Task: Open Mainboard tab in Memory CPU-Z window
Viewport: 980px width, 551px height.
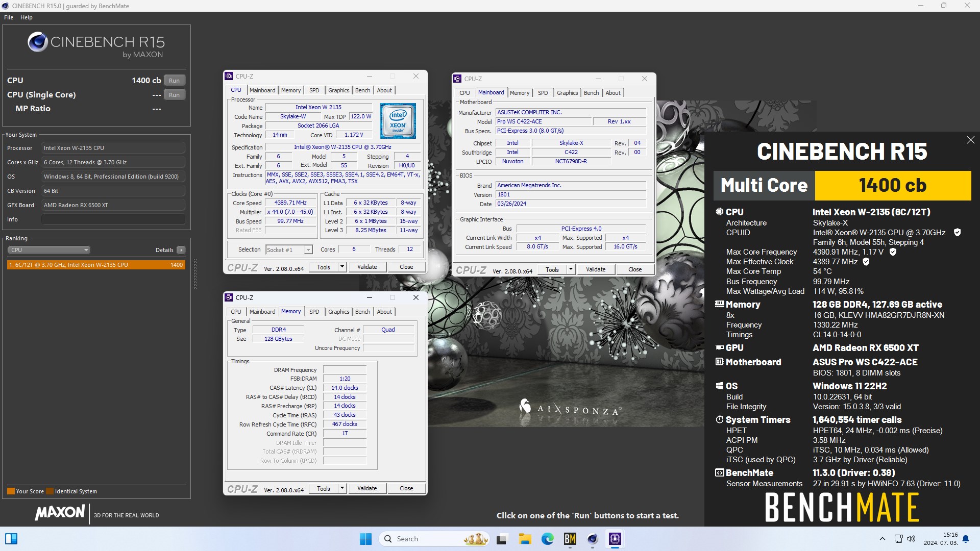Action: click(262, 312)
